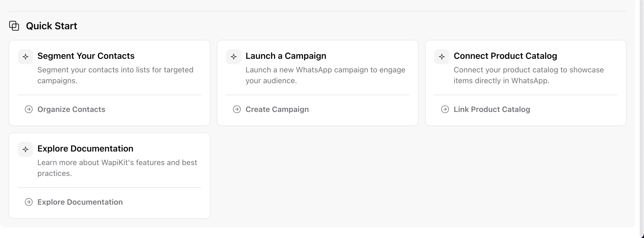Image resolution: width=644 pixels, height=238 pixels.
Task: Click arrow circle icon next to Organize Contacts
Action: [29, 109]
